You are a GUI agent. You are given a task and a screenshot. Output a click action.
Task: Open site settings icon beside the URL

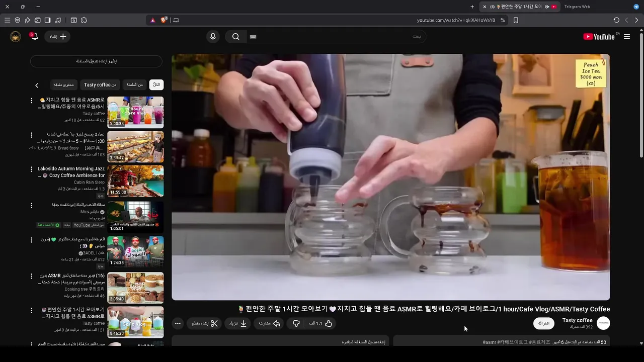[503, 20]
